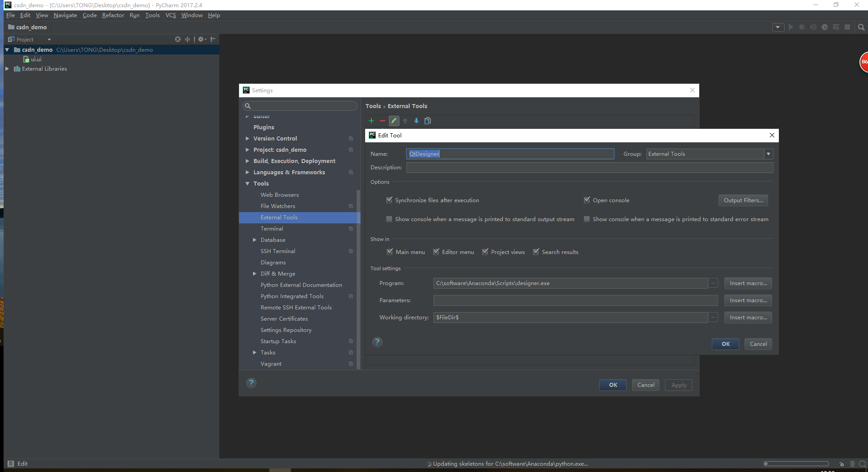Screen dimensions: 868x472
Task: Open run configuration dropdown in toolbar
Action: point(778,27)
